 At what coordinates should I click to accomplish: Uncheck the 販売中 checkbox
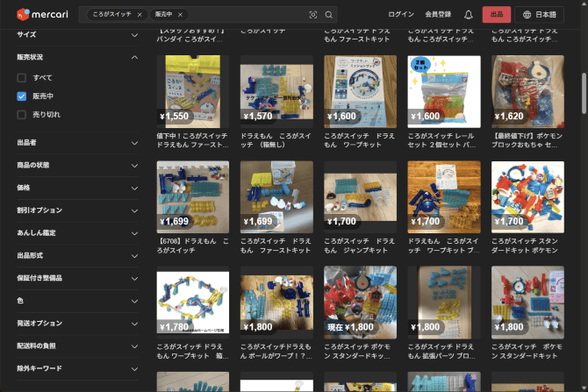tap(21, 96)
